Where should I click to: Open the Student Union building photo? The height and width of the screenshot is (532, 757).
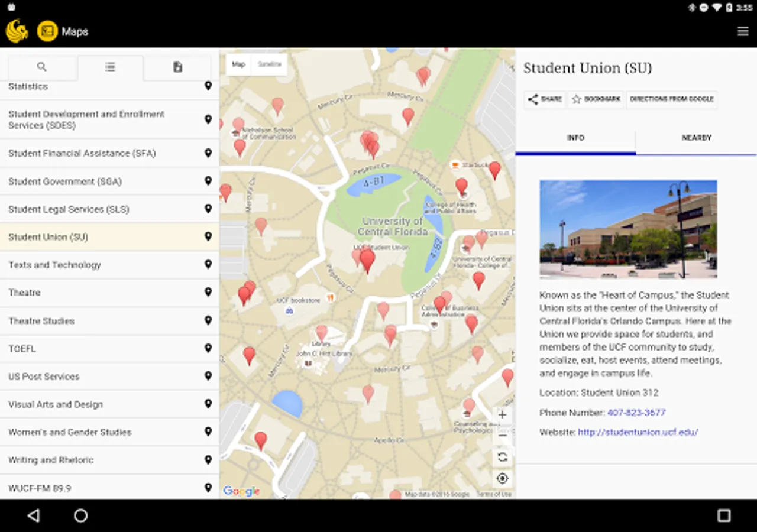(628, 229)
